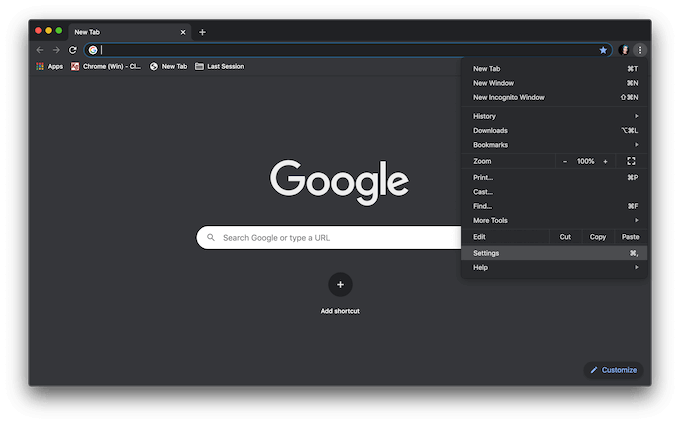Click the Search Google or type a URL box
The width and height of the screenshot is (680, 424).
pyautogui.click(x=329, y=237)
